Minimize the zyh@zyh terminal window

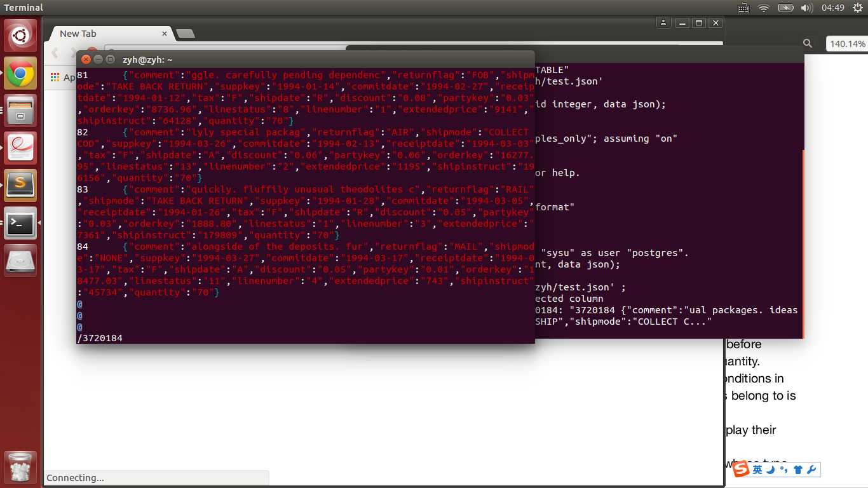coord(98,59)
